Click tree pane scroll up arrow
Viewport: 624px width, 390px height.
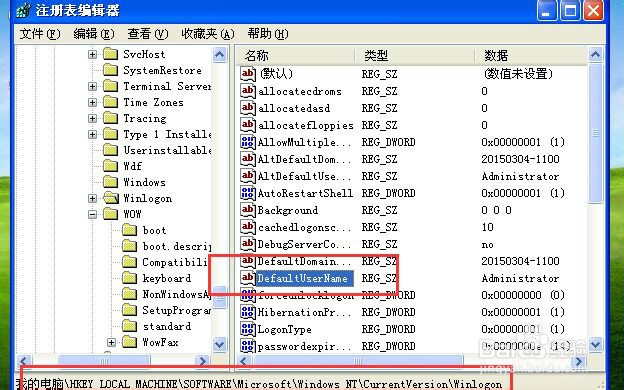pyautogui.click(x=220, y=55)
